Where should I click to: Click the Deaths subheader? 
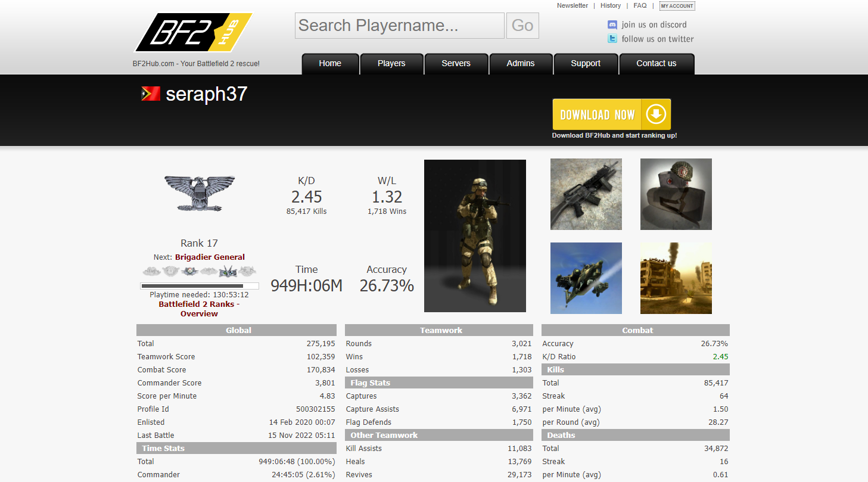636,435
